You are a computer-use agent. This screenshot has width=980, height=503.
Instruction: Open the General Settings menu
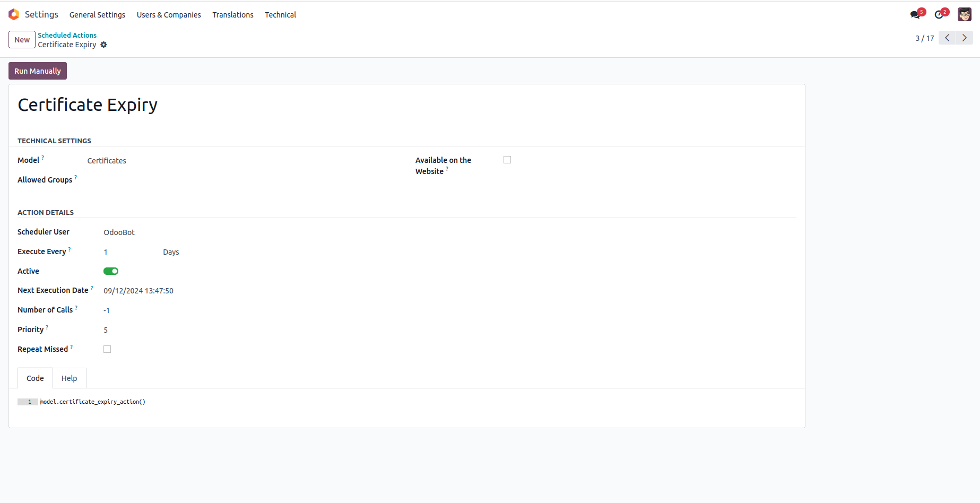97,15
